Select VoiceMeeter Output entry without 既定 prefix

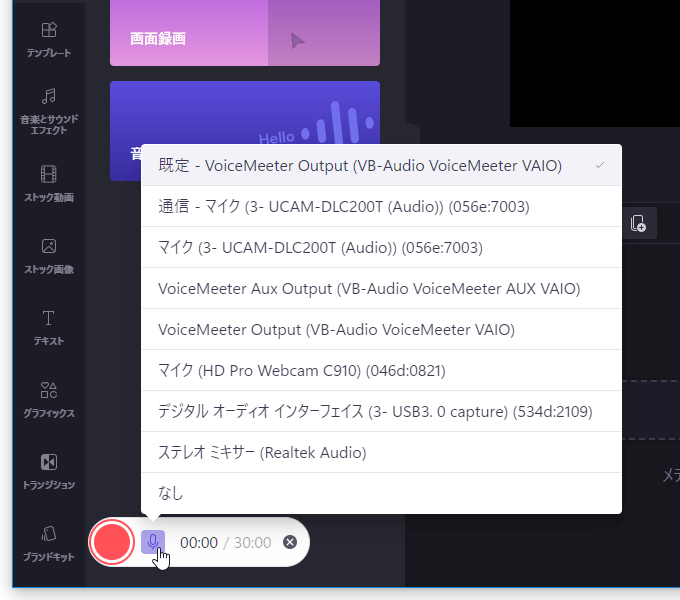point(381,329)
